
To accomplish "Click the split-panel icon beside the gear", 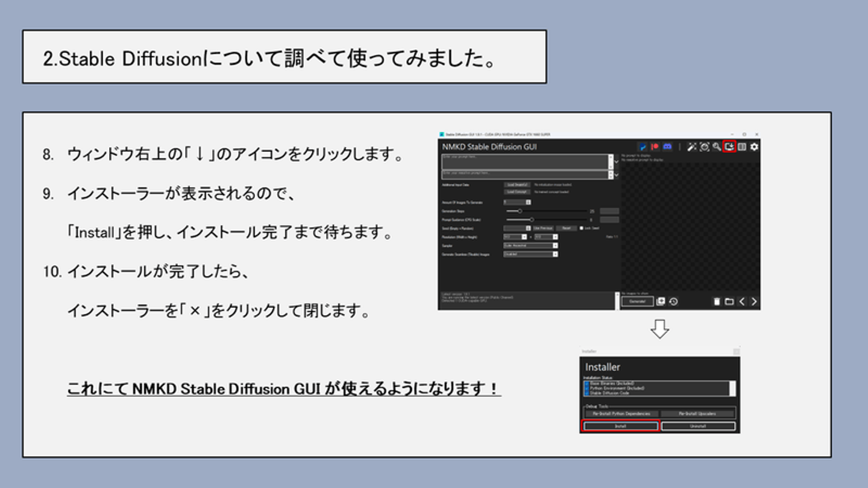I will tap(742, 146).
